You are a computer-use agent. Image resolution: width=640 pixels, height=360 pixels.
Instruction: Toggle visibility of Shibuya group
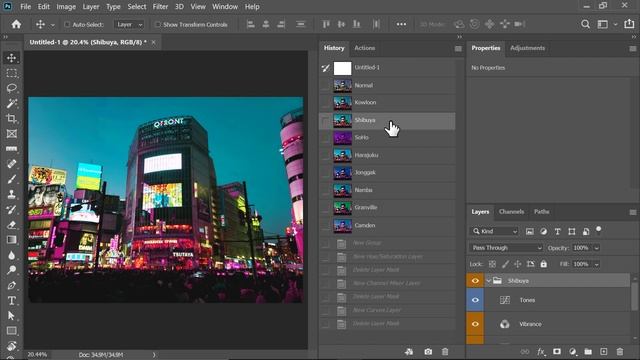pos(475,281)
